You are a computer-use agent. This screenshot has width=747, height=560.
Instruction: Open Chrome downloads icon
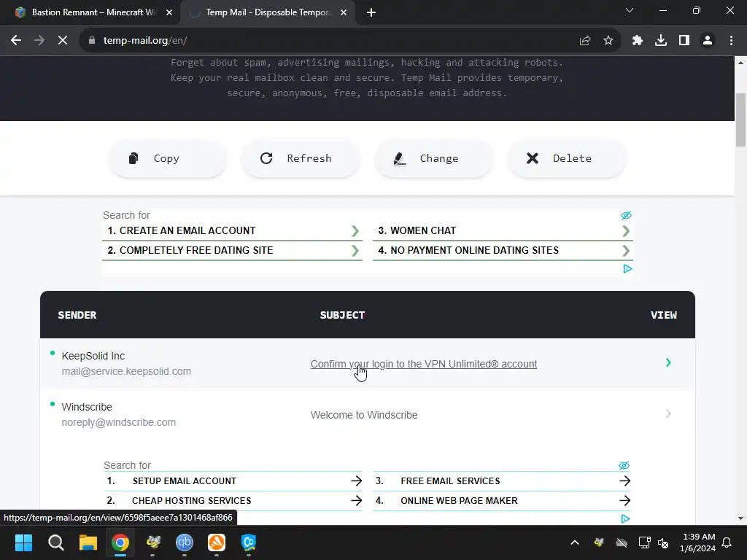tap(661, 41)
